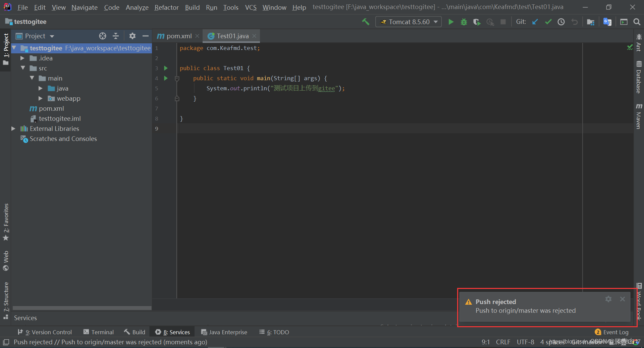This screenshot has width=644, height=348.
Task: Collapse all nodes using the collapse icon
Action: point(115,36)
